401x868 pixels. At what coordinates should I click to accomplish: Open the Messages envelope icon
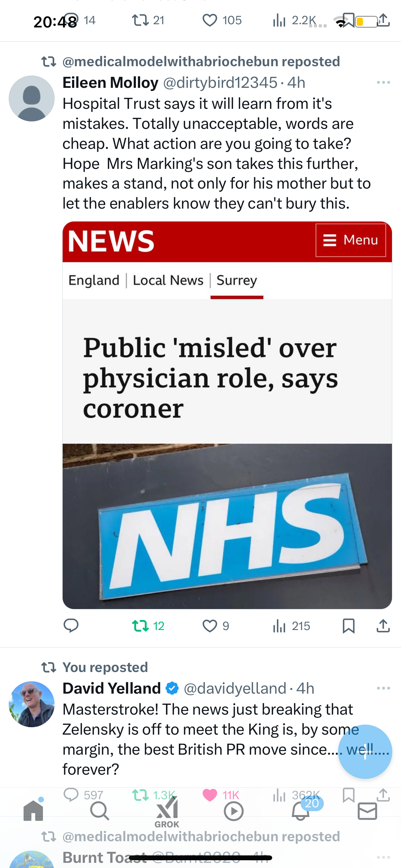(367, 811)
